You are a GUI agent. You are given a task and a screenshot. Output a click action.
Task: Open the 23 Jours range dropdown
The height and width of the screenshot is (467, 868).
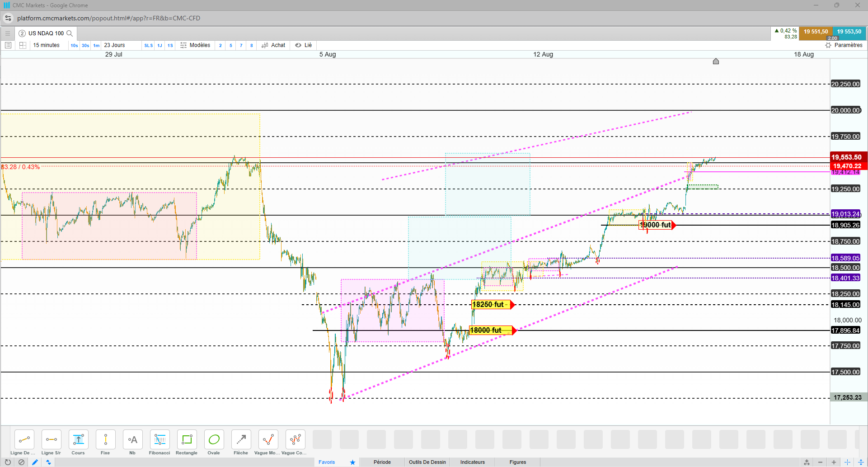point(114,45)
